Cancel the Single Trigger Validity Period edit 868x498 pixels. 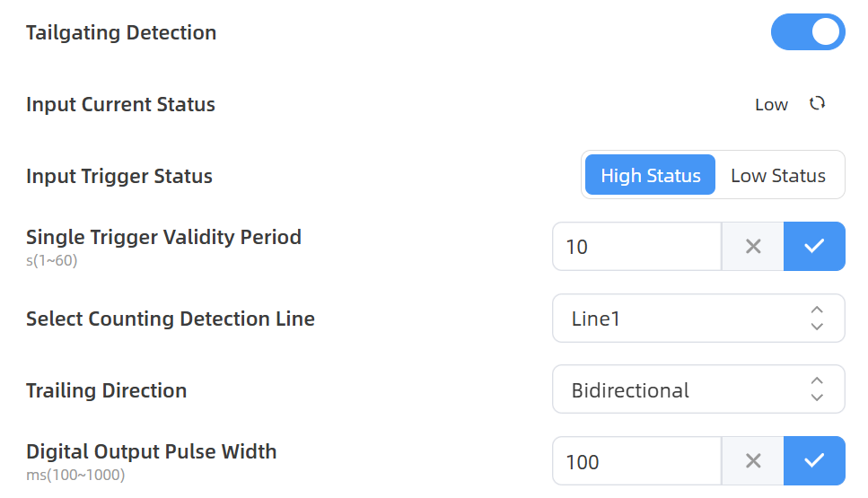click(753, 247)
